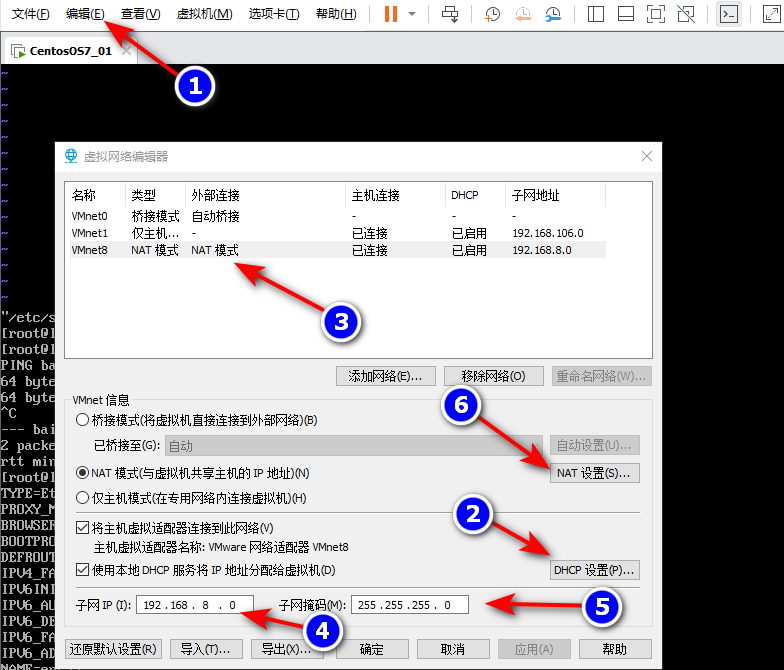Select the VMnet1 network row
Viewport: 784px width, 670px height.
(338, 233)
